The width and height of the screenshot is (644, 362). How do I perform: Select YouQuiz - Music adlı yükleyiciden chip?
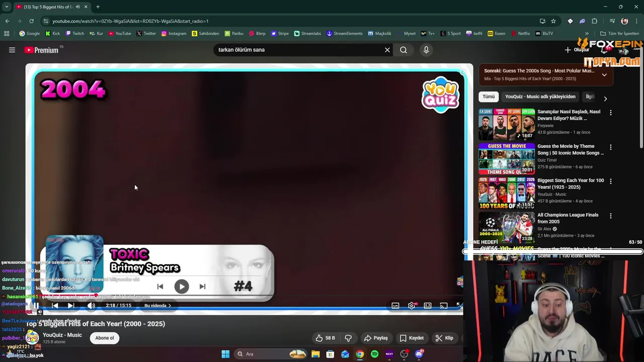[x=540, y=97]
